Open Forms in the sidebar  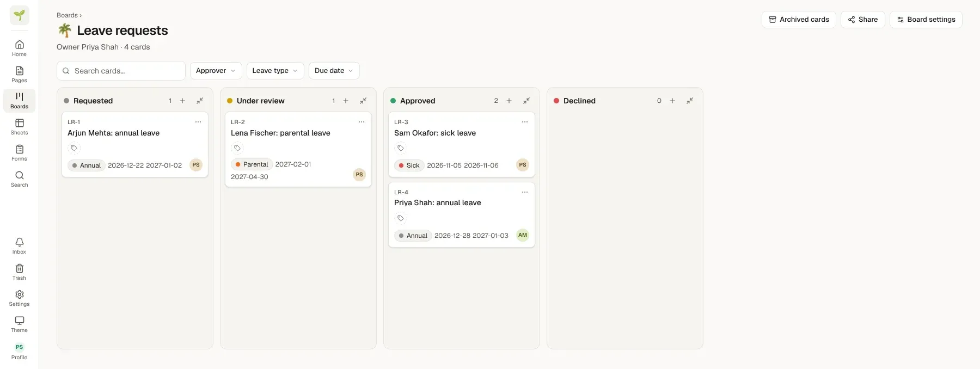pos(20,153)
